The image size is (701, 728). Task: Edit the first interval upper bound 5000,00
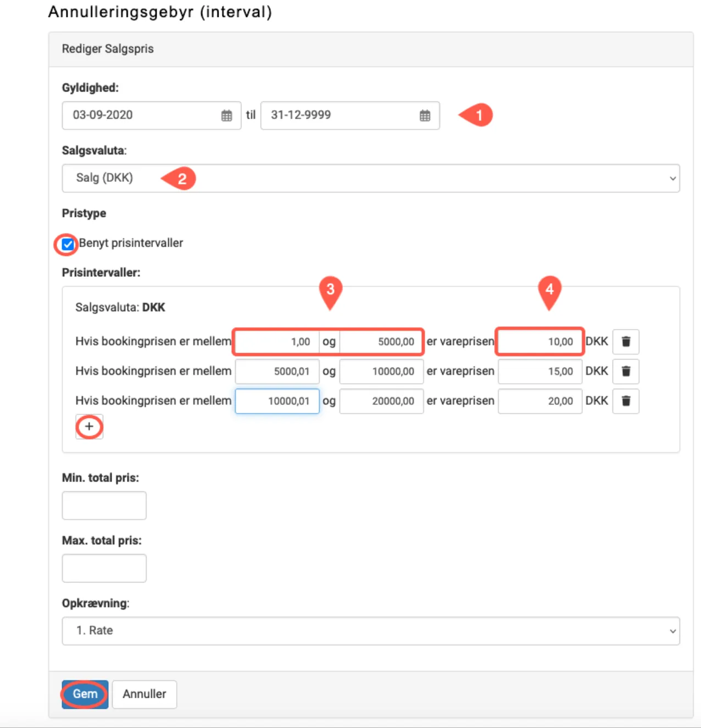[x=381, y=341]
